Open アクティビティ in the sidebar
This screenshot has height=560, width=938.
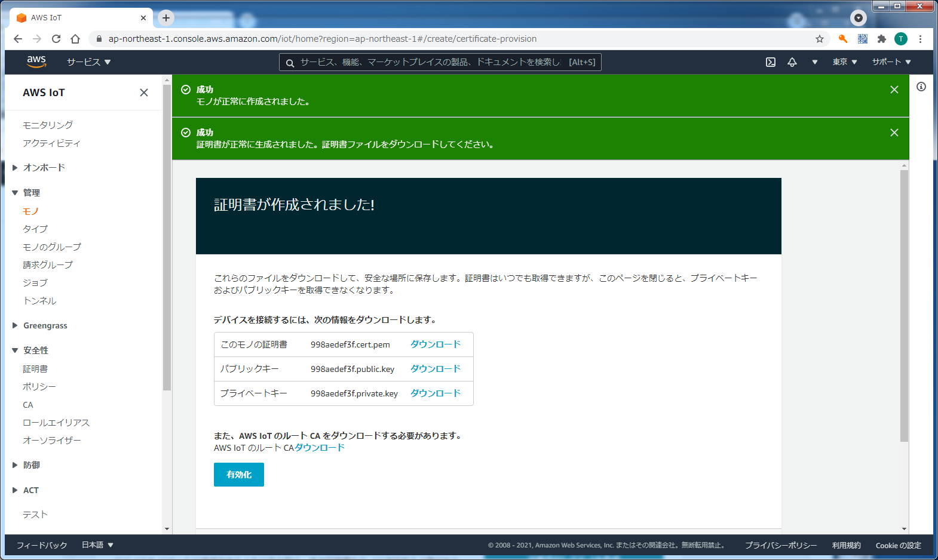[51, 143]
